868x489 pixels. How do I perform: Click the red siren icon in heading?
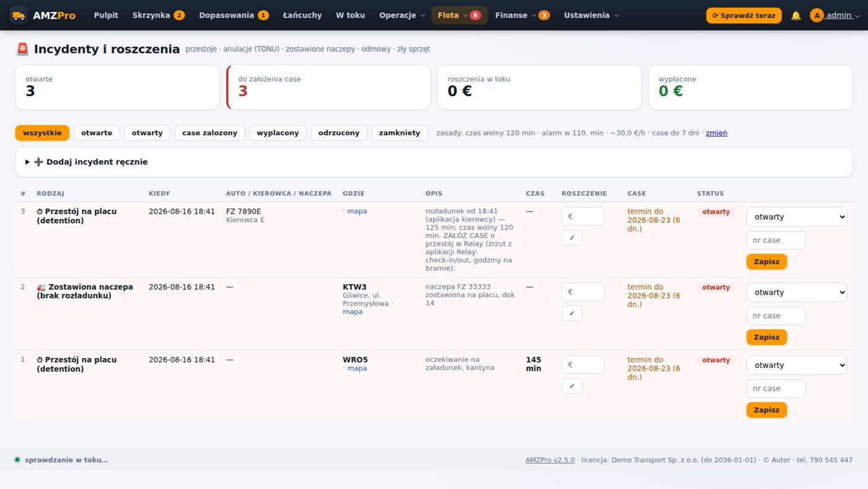coord(22,49)
